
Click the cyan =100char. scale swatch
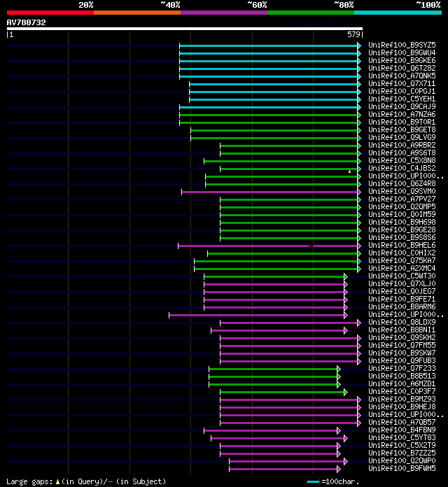[x=313, y=481]
